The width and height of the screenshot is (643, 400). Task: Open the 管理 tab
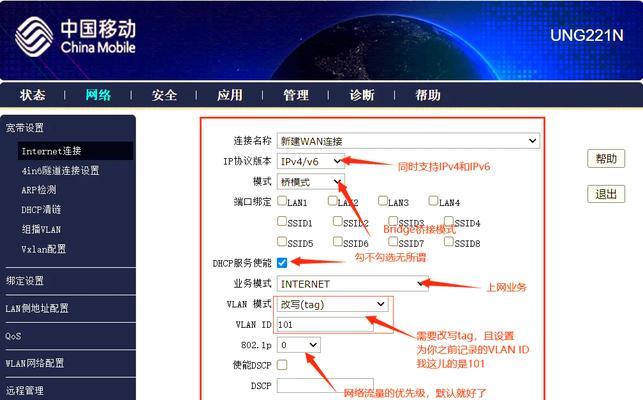coord(296,95)
